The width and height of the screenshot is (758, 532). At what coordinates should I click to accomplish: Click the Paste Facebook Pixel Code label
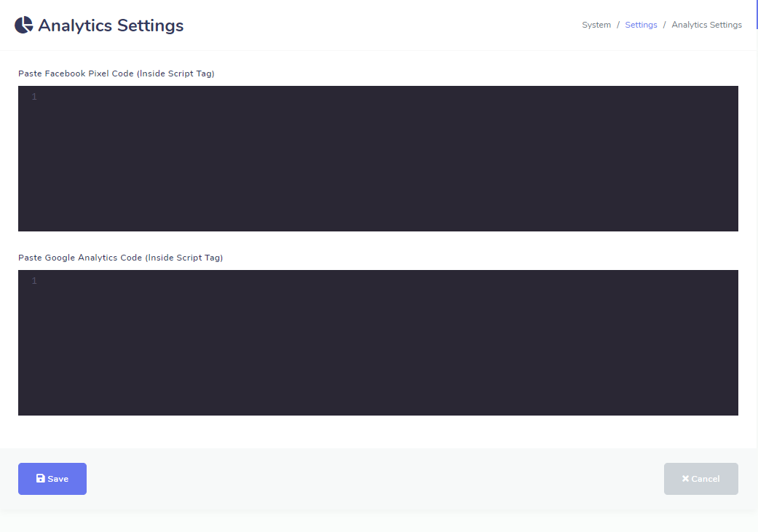pos(117,74)
